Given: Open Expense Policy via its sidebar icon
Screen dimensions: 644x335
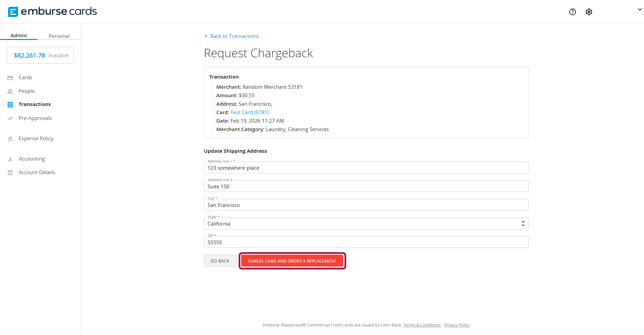Looking at the screenshot, I should 10,138.
